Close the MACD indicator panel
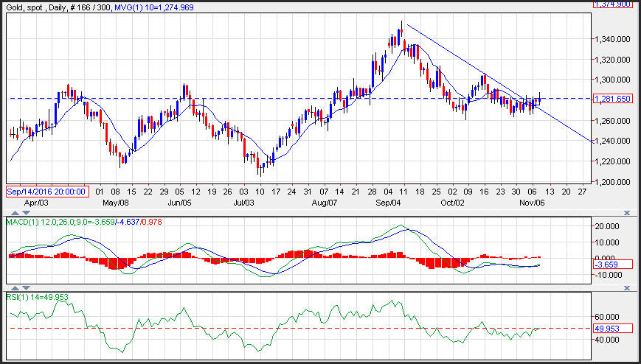Image resolution: width=641 pixels, height=364 pixels. pos(626,212)
